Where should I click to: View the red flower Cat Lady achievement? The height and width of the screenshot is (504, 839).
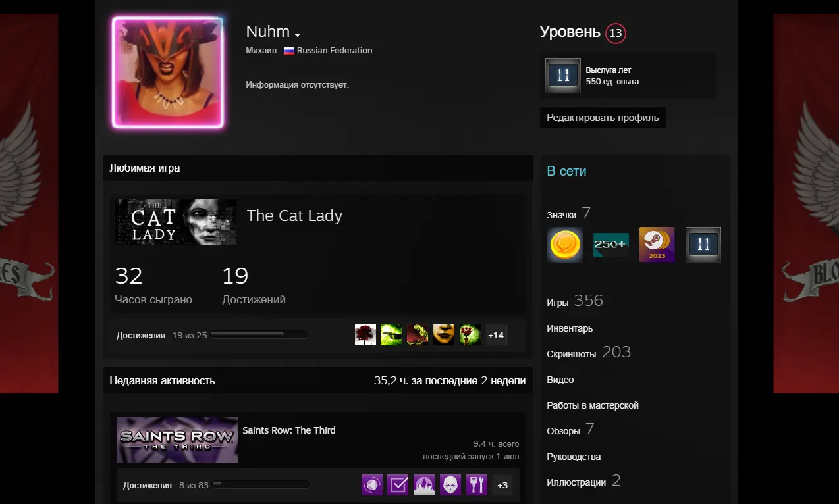tap(365, 335)
